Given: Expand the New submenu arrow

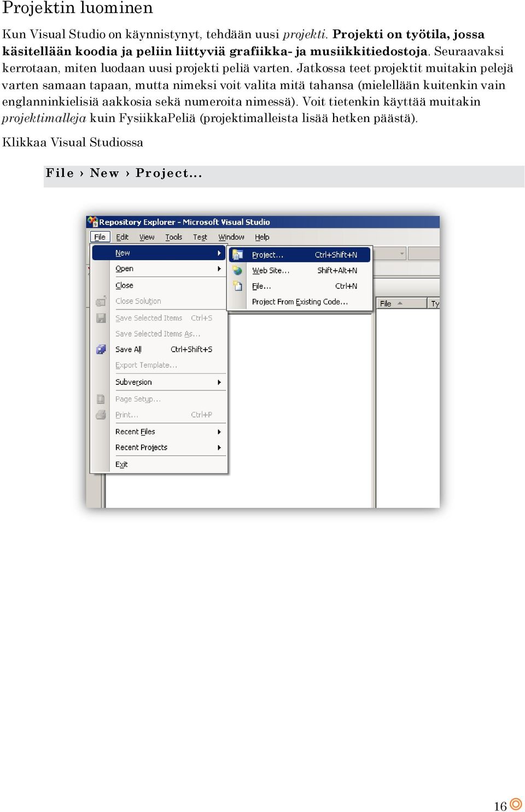Looking at the screenshot, I should tap(219, 253).
